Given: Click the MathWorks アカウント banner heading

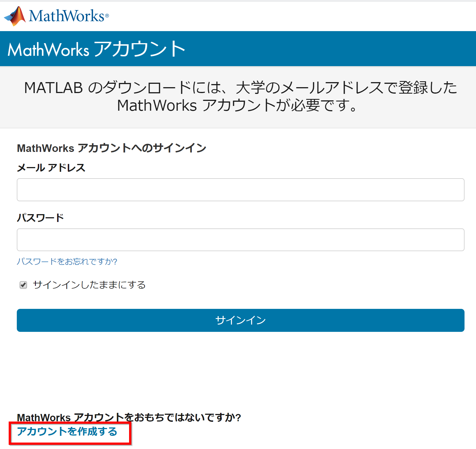Looking at the screenshot, I should pos(96,49).
